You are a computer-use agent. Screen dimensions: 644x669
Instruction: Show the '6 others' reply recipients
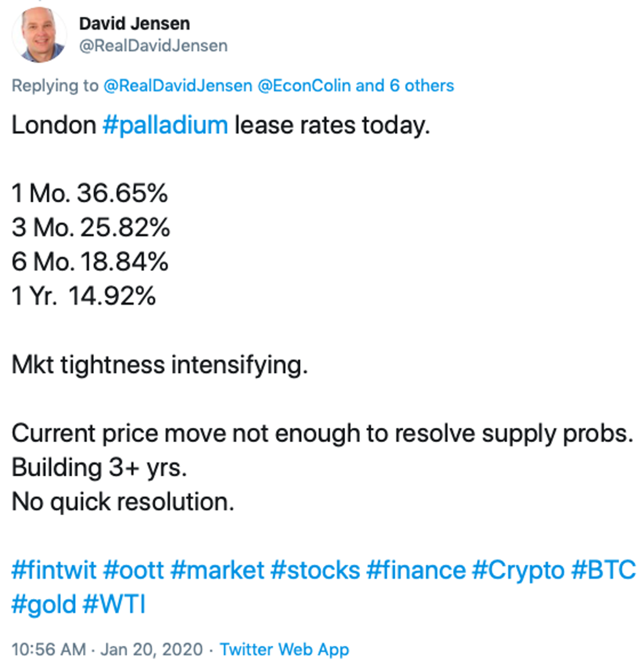[422, 86]
